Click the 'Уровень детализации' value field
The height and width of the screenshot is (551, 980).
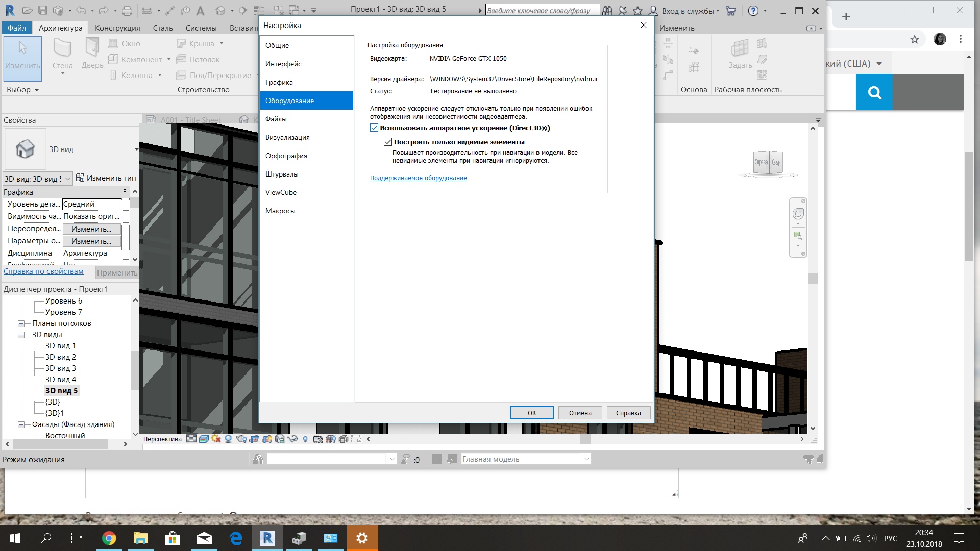(x=92, y=204)
